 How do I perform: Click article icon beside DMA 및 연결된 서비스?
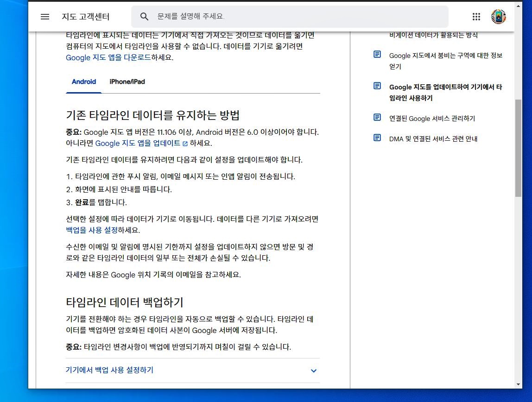[377, 138]
